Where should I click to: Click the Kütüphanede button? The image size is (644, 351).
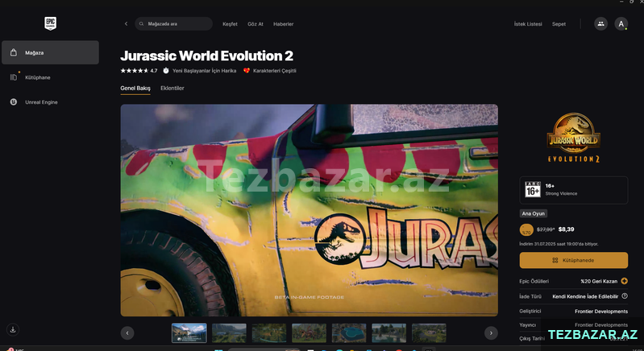pyautogui.click(x=573, y=260)
